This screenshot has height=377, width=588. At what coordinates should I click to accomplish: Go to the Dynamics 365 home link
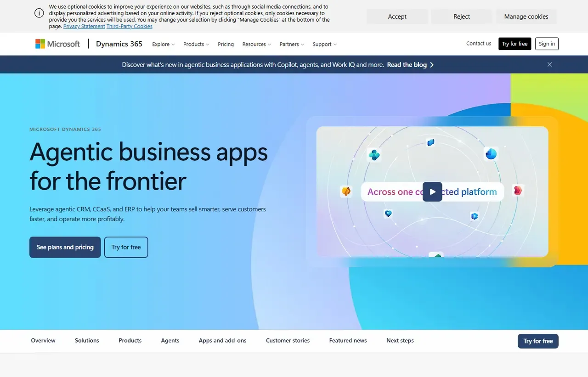click(119, 44)
